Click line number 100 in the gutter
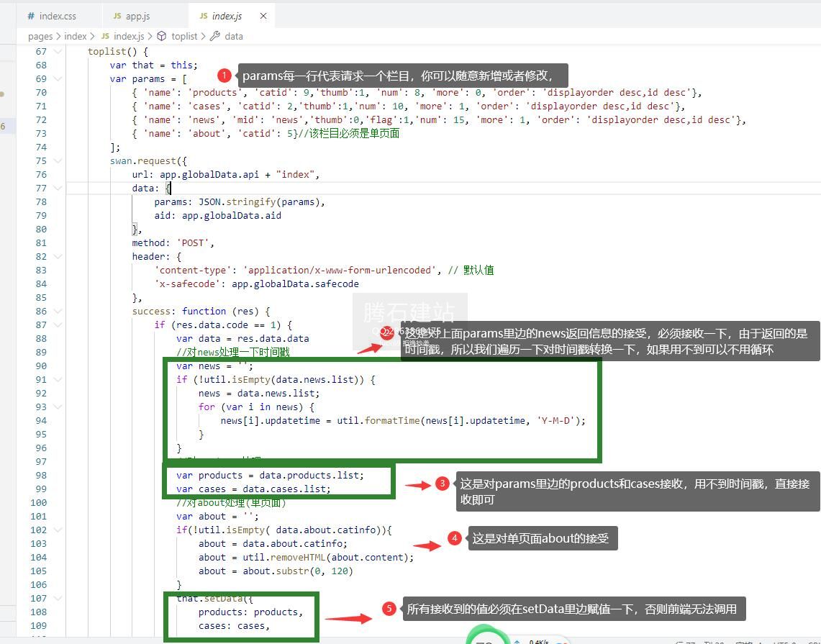Image resolution: width=821 pixels, height=644 pixels. pos(39,503)
